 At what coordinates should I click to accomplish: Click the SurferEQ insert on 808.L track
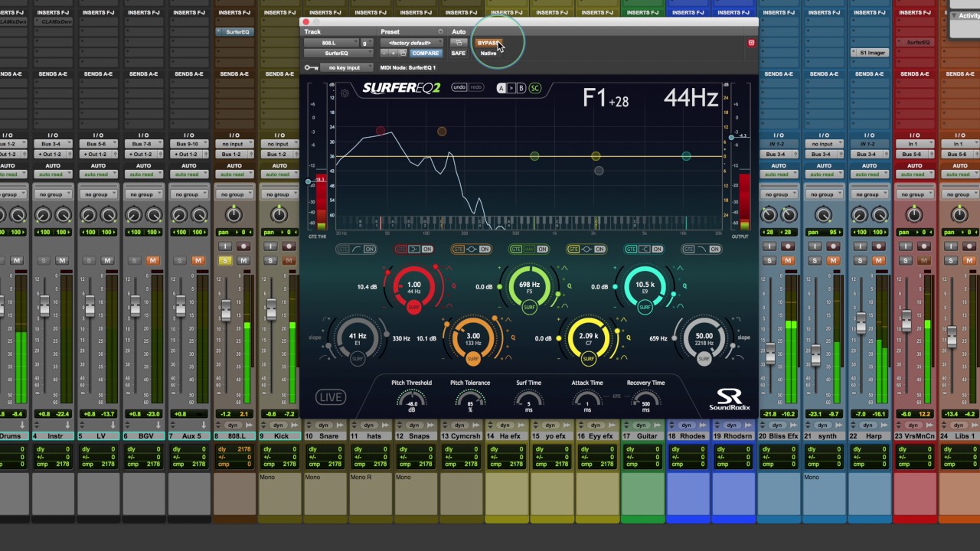234,32
